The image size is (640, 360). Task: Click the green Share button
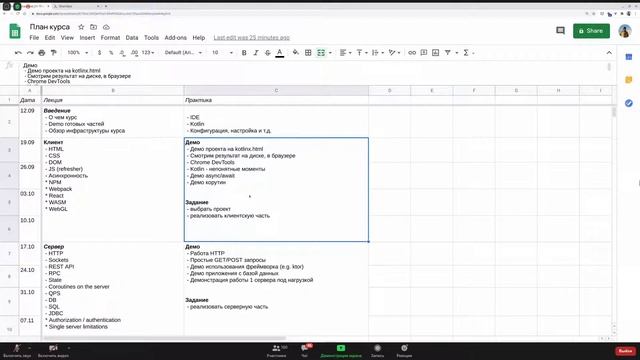(x=591, y=31)
